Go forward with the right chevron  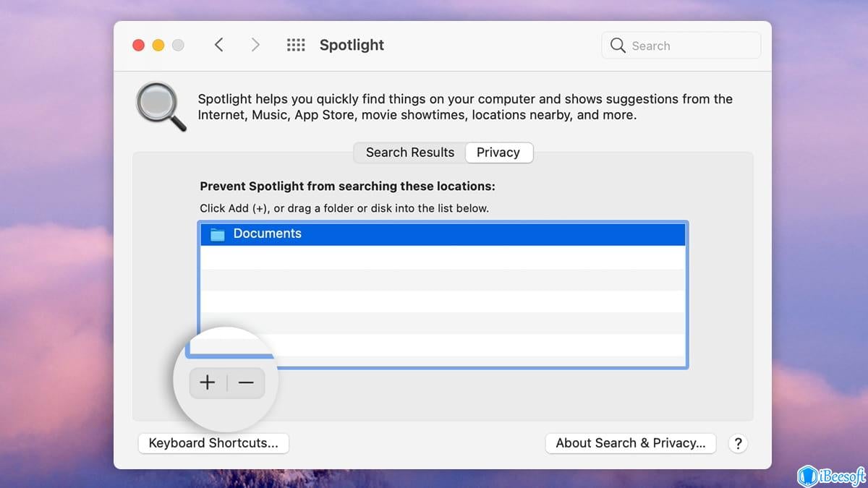pos(255,45)
